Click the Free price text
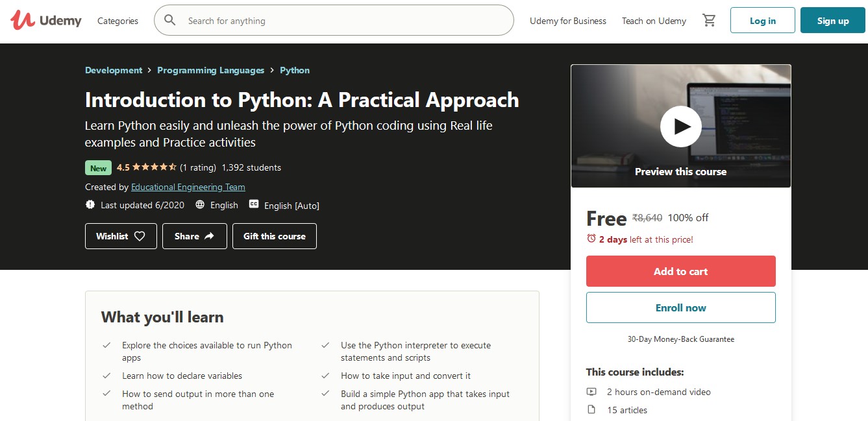 pyautogui.click(x=606, y=219)
